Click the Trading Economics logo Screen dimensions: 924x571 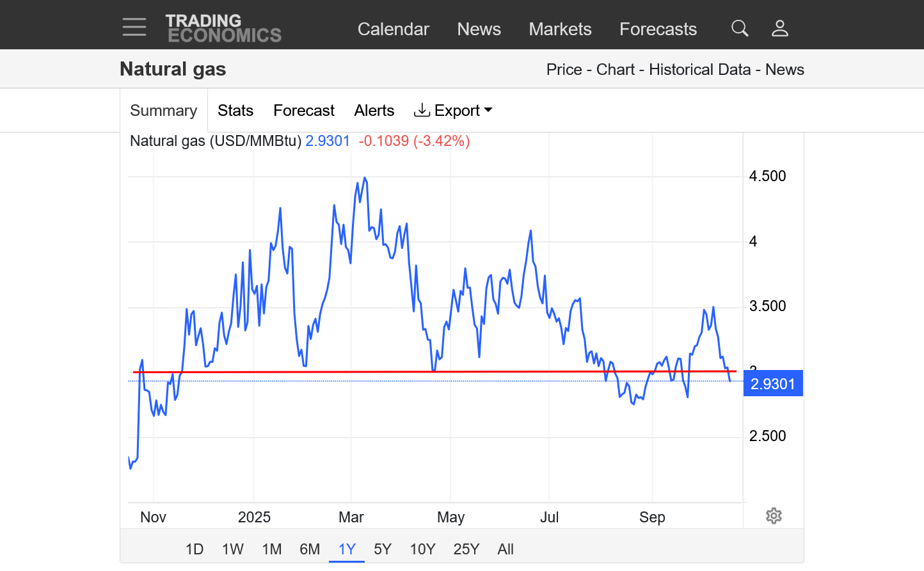tap(223, 29)
